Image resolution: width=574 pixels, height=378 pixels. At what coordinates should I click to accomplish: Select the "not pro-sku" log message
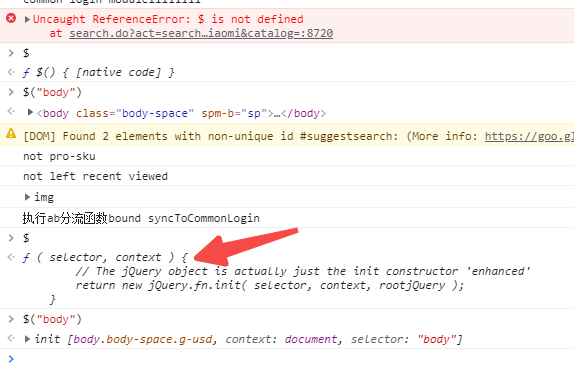(59, 156)
